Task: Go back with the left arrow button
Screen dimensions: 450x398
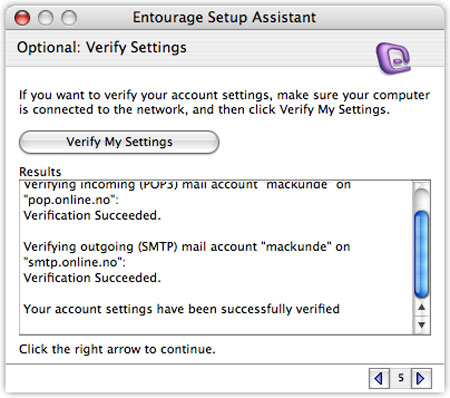Action: coord(379,378)
